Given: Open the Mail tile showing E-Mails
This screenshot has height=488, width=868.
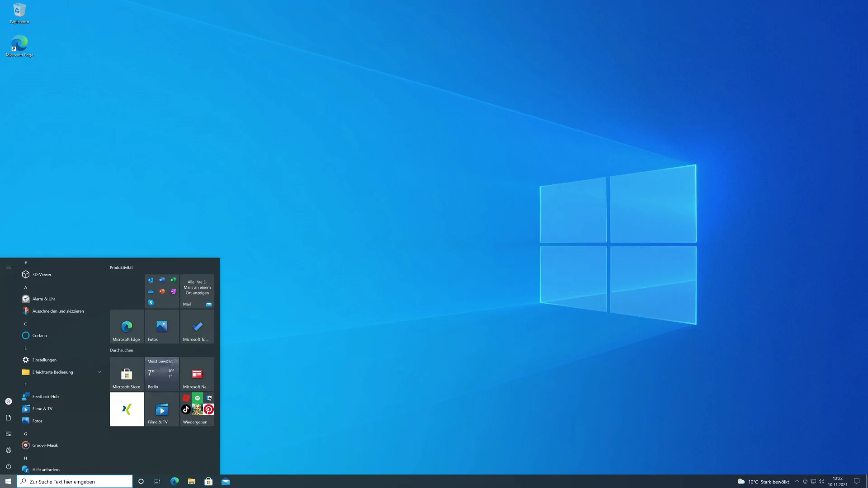Looking at the screenshot, I should coord(197,291).
